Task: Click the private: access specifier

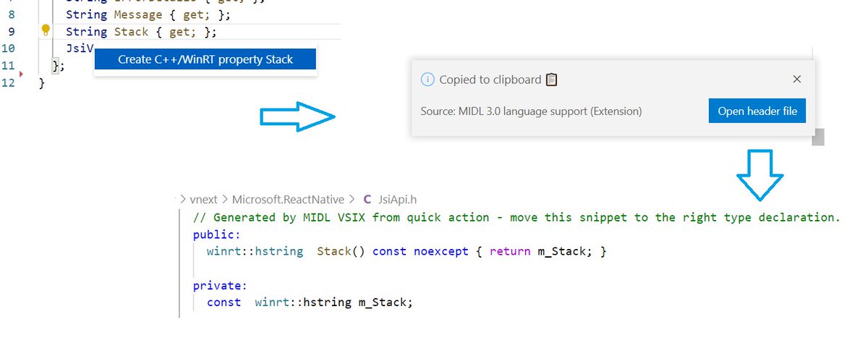Action: (220, 285)
